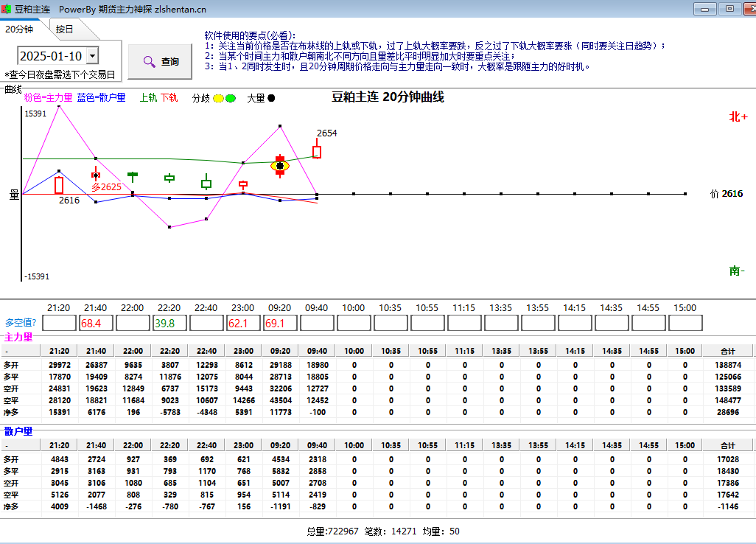Click the 39.8 value box under 22:20
This screenshot has height=544, width=756.
coord(169,323)
